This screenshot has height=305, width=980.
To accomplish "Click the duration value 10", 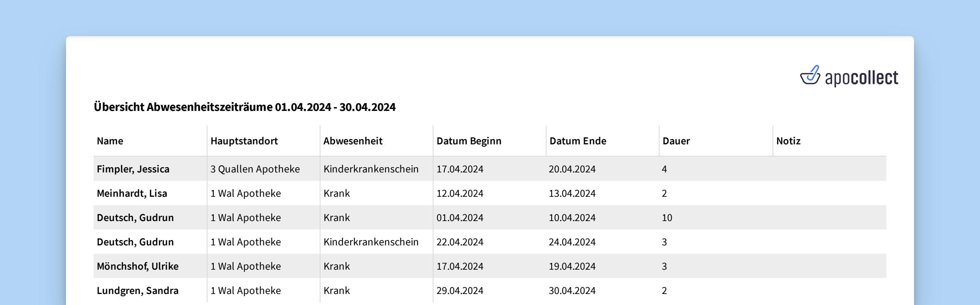I will click(x=667, y=218).
